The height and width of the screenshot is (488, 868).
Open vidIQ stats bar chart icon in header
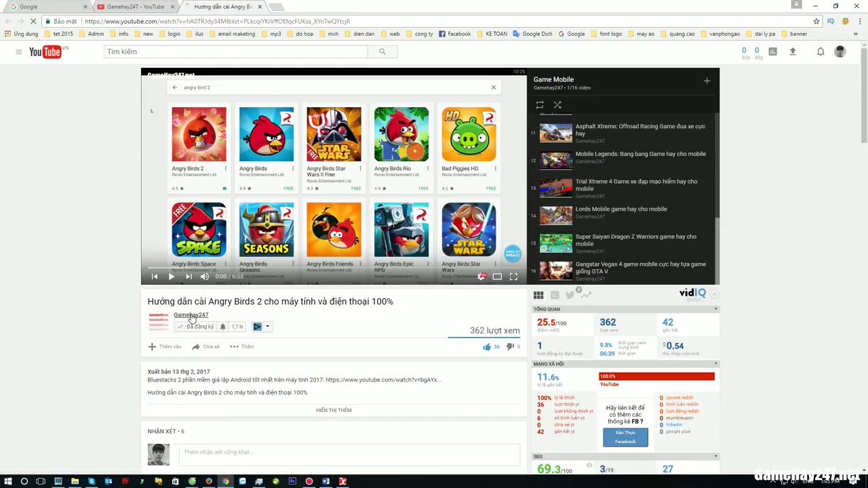772,52
